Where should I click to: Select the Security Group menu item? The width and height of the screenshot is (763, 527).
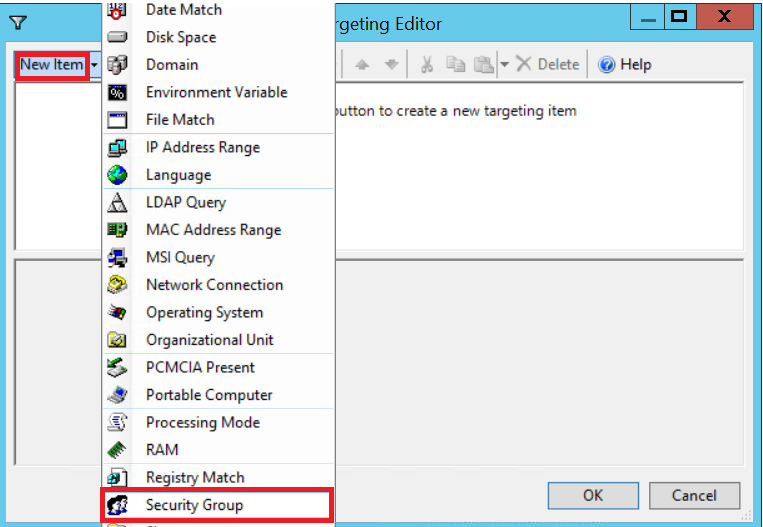tap(194, 505)
